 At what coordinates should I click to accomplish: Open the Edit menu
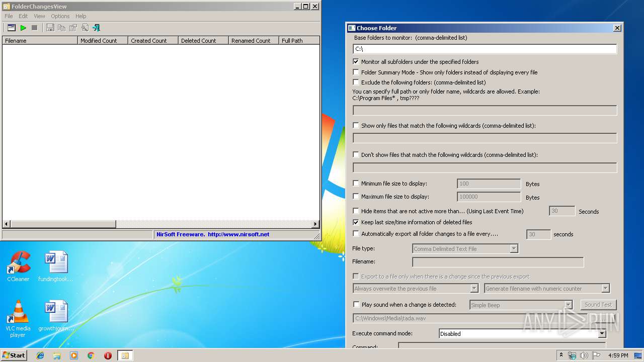23,16
